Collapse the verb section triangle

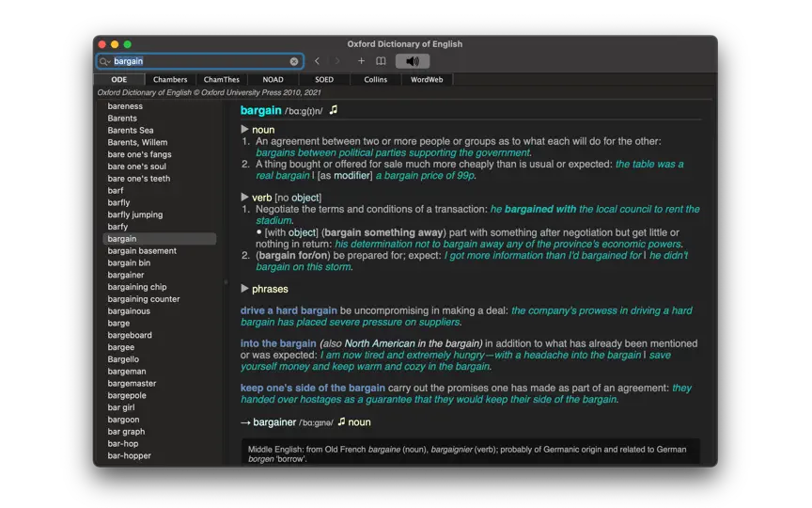[244, 197]
